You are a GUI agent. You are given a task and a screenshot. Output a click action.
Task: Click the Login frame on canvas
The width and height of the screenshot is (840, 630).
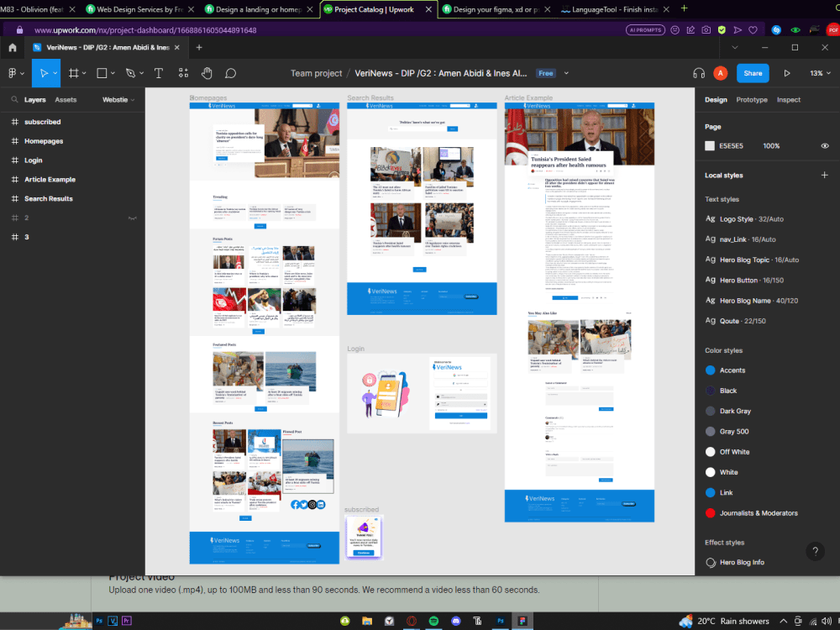tap(422, 393)
